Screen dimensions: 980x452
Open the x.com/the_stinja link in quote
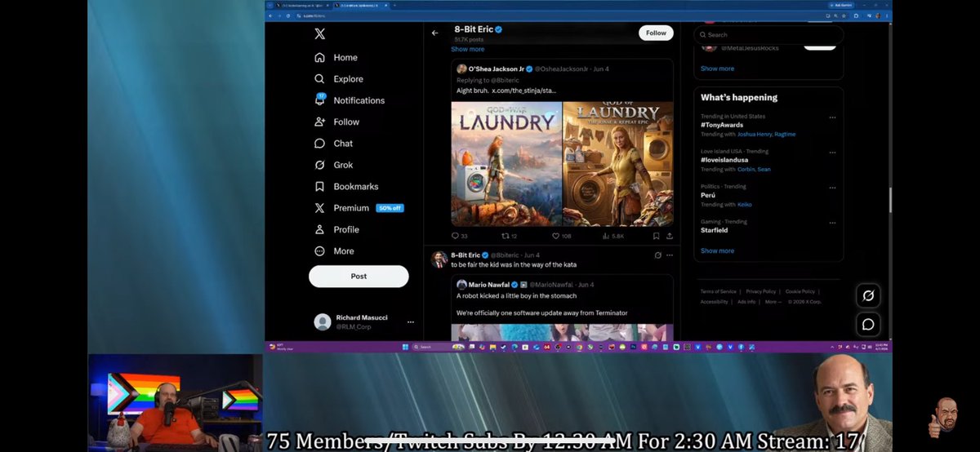(x=523, y=90)
